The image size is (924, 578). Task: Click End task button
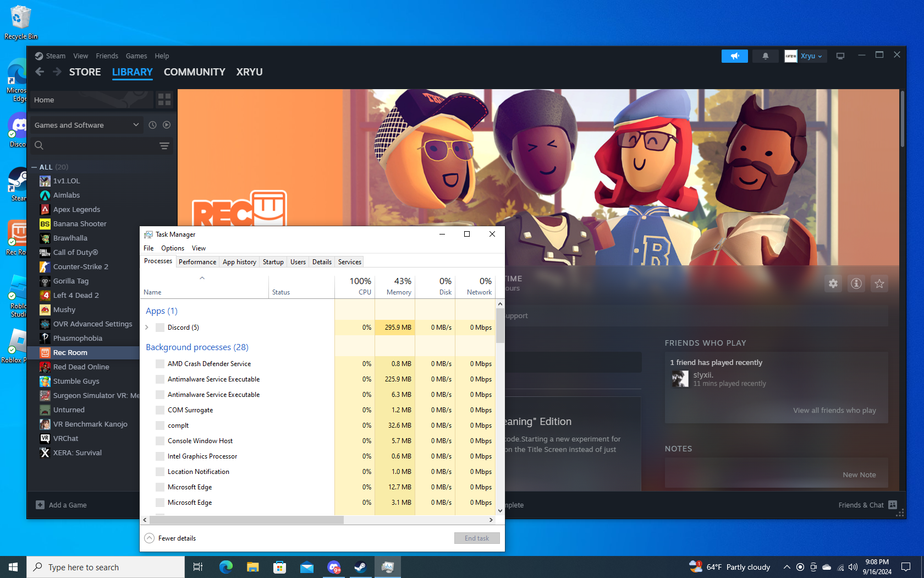477,538
